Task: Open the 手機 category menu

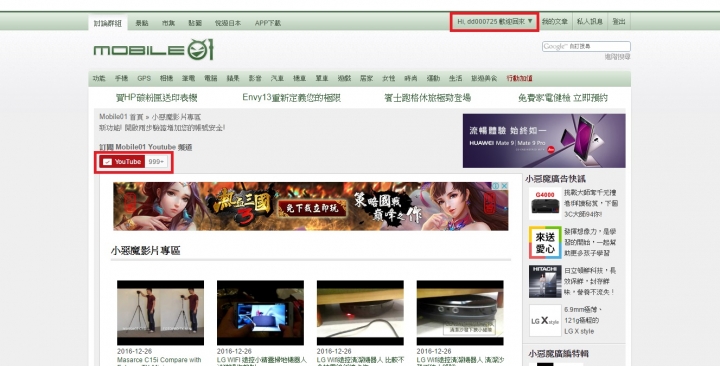Action: [x=121, y=79]
